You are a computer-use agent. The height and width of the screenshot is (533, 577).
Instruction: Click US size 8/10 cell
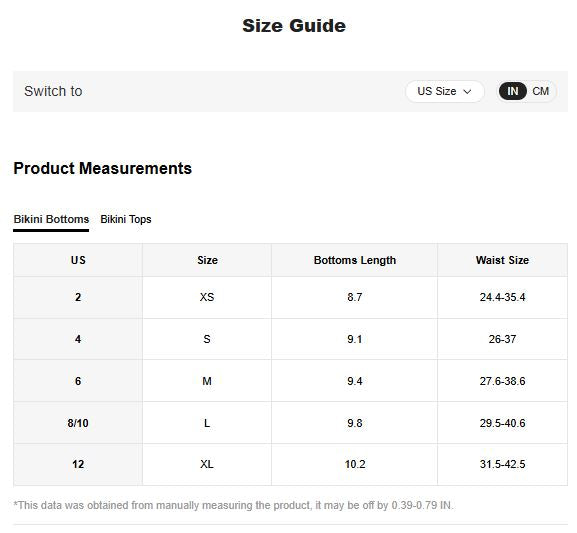pos(78,423)
